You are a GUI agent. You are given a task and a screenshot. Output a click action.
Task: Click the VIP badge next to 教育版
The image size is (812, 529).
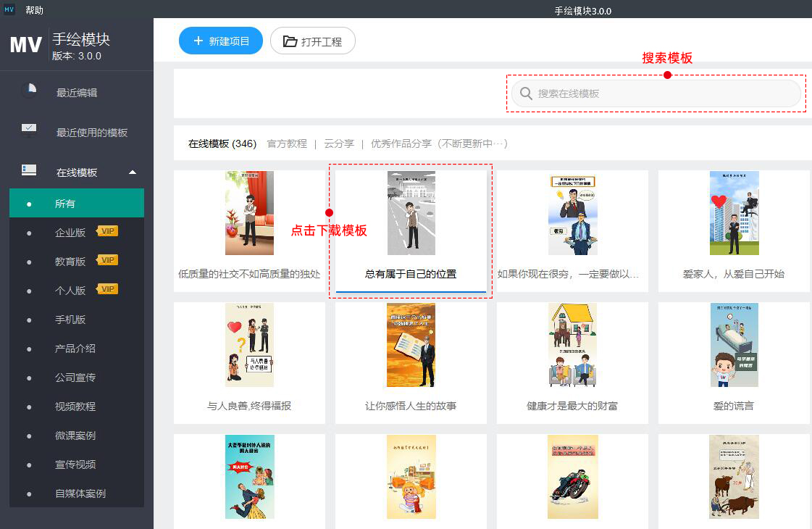pos(106,260)
